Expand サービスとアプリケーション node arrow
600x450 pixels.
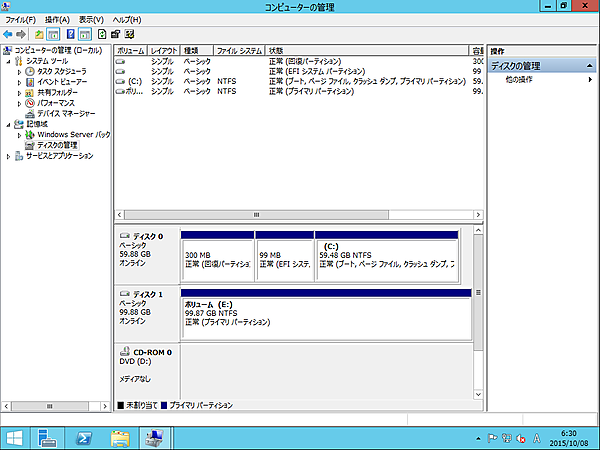pos(8,156)
